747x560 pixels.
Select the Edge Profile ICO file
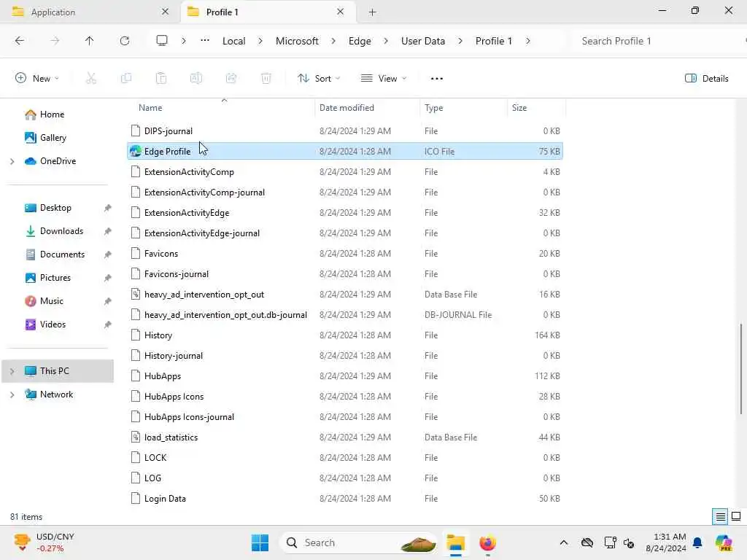[x=345, y=152]
